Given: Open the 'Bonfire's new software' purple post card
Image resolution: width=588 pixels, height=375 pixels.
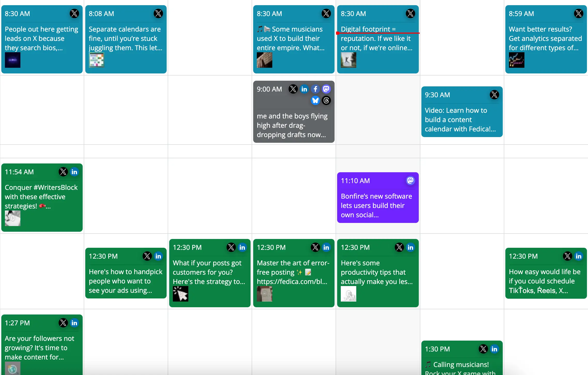Looking at the screenshot, I should click(x=377, y=205).
